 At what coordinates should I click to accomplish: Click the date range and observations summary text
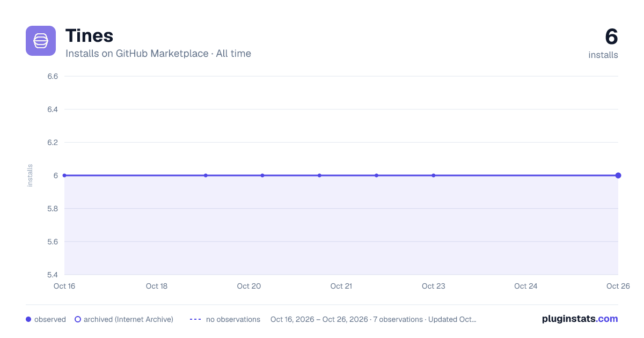(374, 319)
